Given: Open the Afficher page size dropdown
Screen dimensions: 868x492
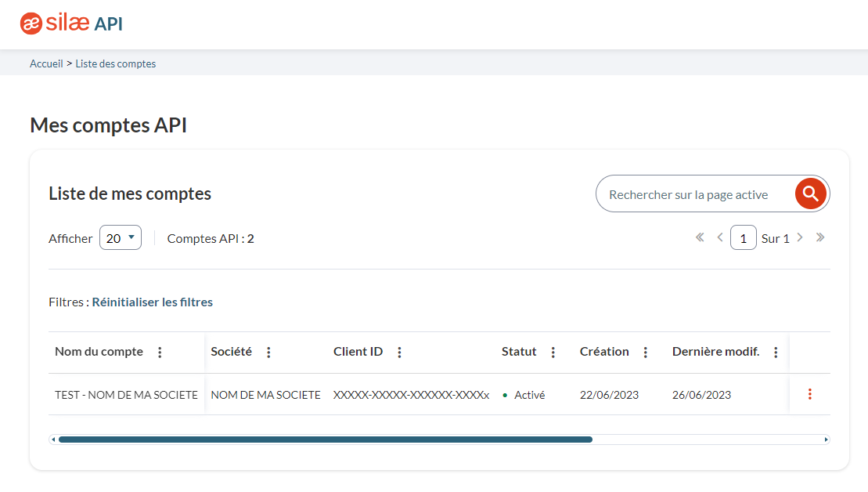Looking at the screenshot, I should 120,237.
